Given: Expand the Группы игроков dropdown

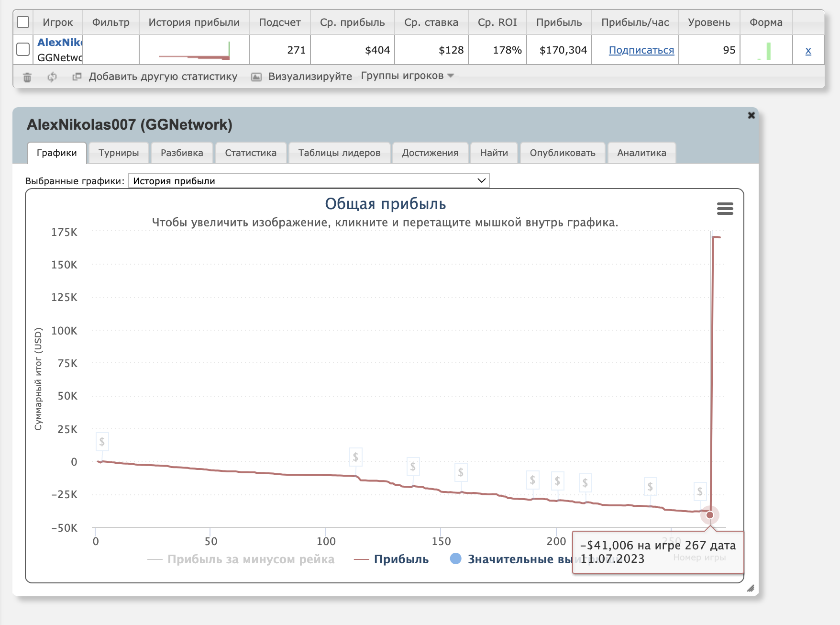Looking at the screenshot, I should (407, 76).
